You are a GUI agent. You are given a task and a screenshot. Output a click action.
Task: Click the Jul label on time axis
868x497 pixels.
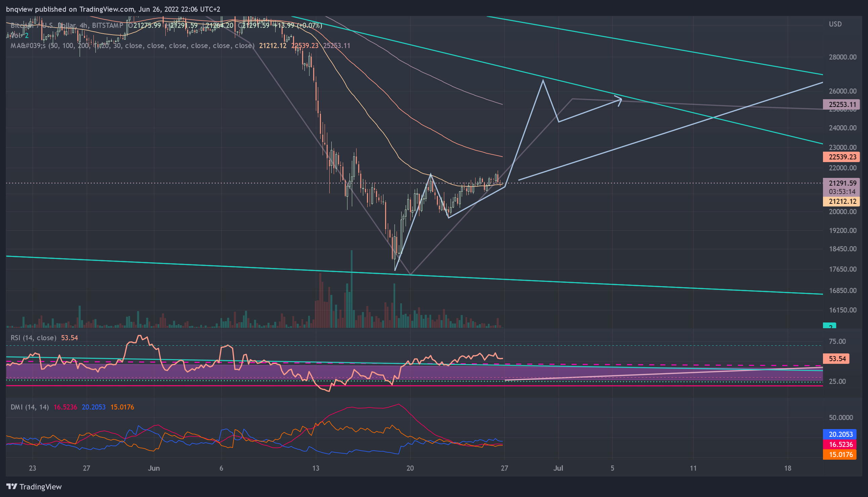(558, 468)
